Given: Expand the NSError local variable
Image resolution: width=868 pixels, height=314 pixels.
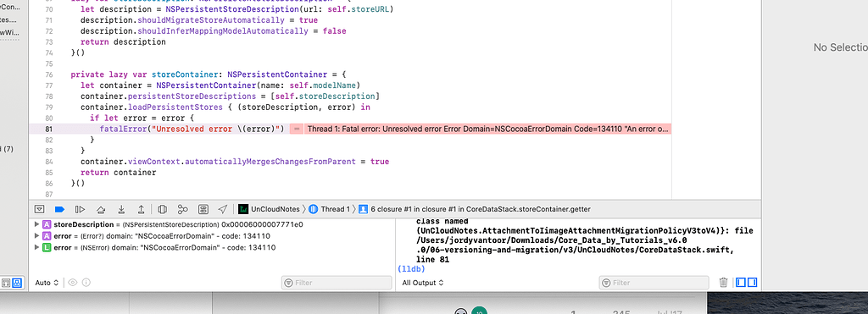Looking at the screenshot, I should (37, 248).
